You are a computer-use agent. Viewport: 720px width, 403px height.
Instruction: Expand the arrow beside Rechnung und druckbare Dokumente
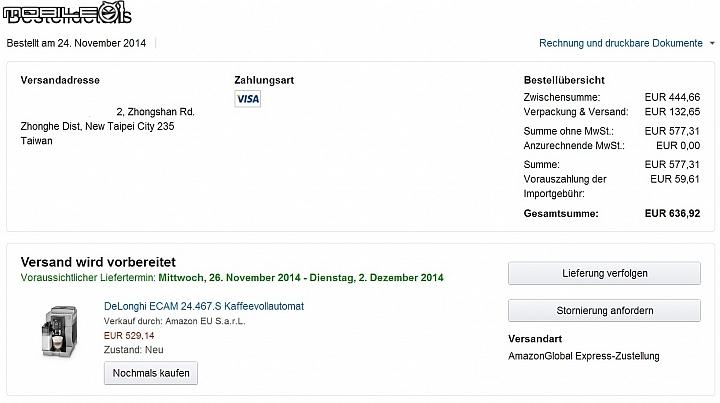point(712,43)
